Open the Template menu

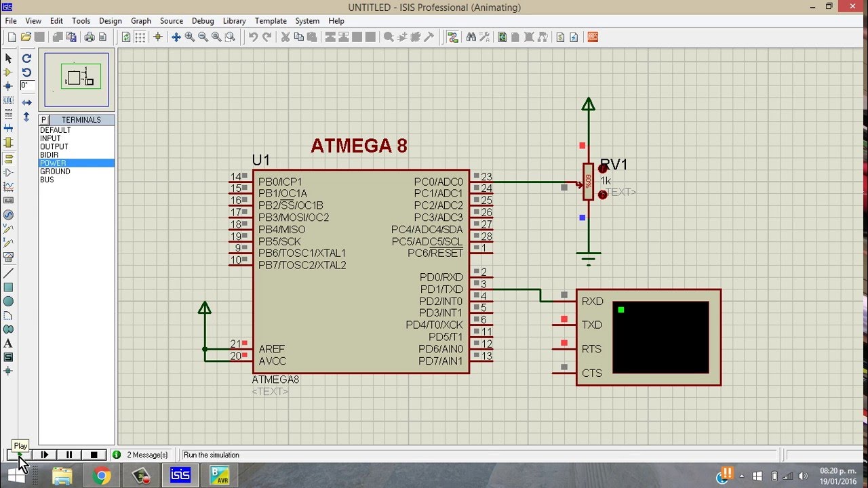(271, 21)
